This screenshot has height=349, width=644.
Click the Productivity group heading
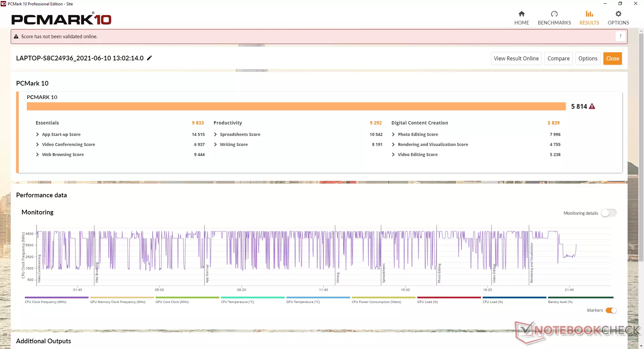coord(228,123)
